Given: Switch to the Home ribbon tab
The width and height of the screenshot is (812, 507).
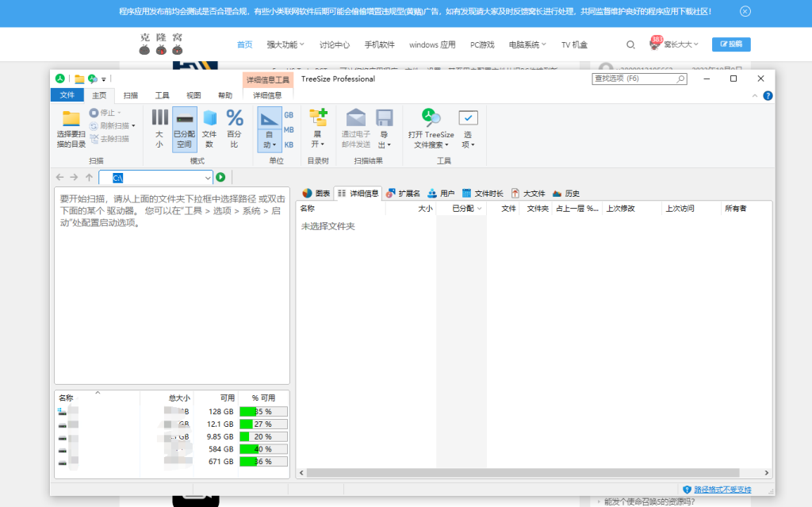Looking at the screenshot, I should click(x=99, y=95).
